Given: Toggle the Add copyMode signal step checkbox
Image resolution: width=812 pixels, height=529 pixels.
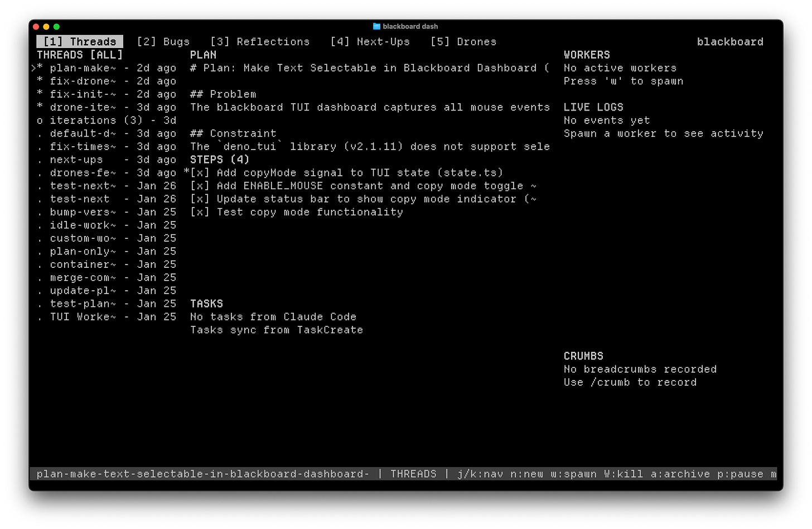Looking at the screenshot, I should pos(200,173).
